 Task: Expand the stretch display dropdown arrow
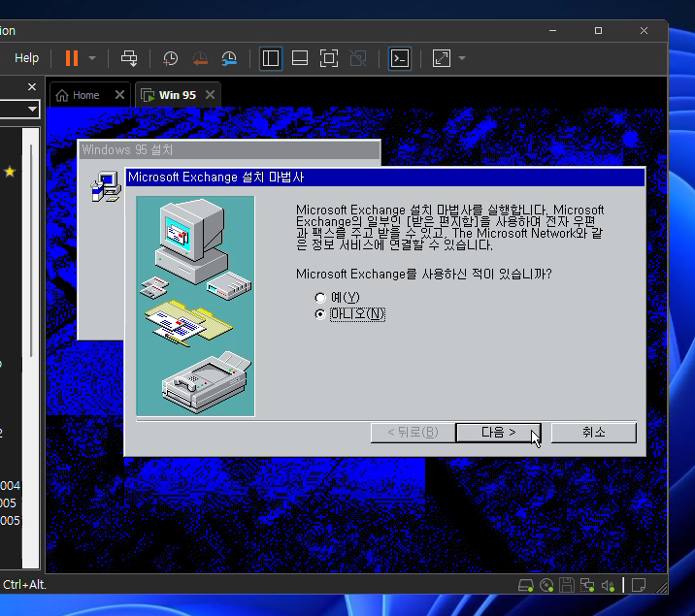pos(462,58)
